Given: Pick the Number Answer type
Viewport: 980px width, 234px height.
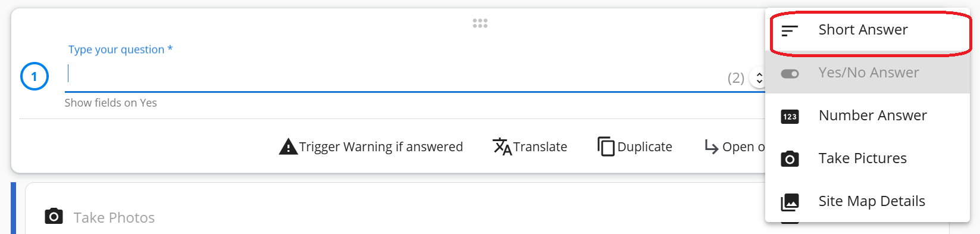Looking at the screenshot, I should pos(868,116).
